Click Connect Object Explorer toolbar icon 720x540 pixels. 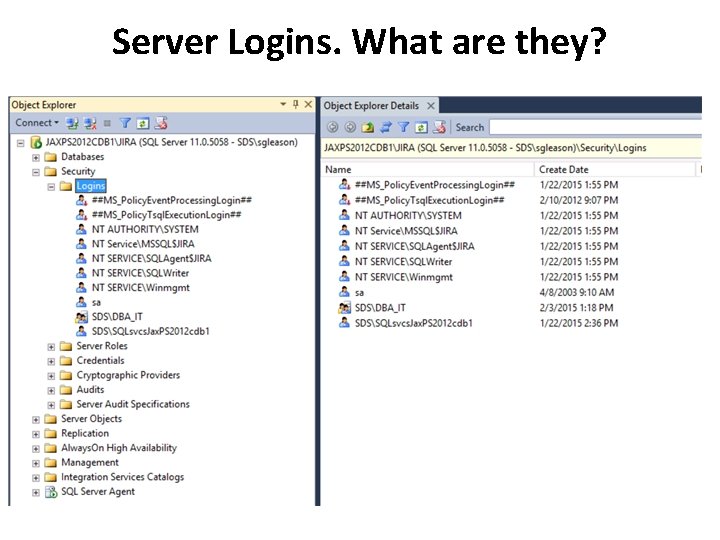(72, 123)
